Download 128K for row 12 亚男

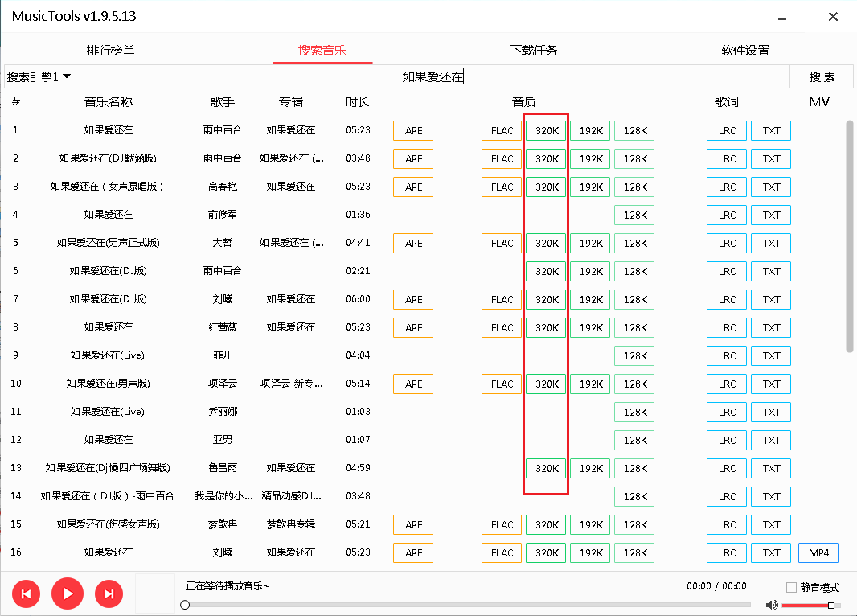(x=634, y=441)
